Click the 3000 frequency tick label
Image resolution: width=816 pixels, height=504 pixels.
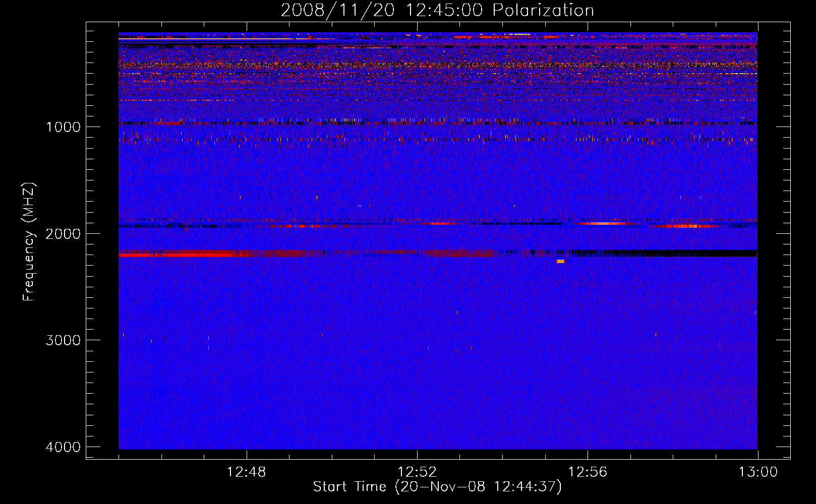63,340
